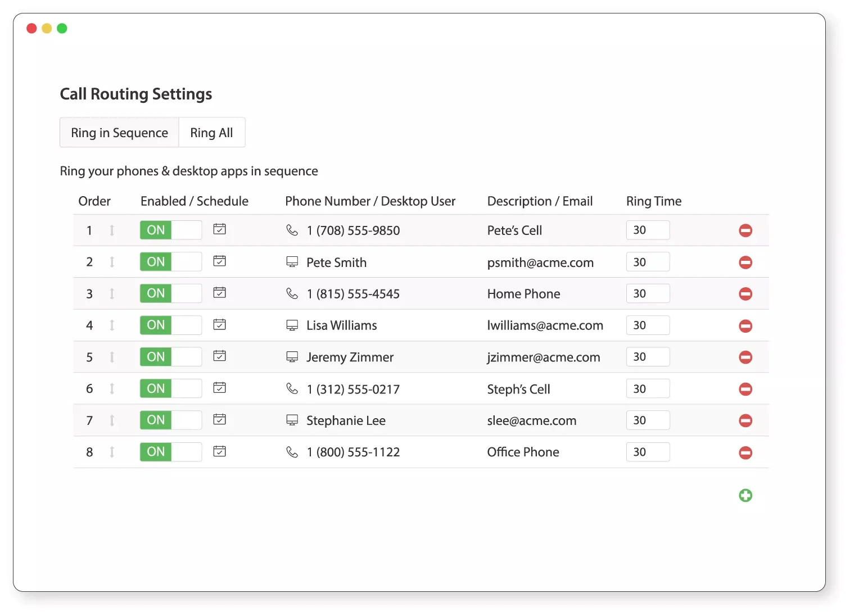This screenshot has height=616, width=850.
Task: Grab the reorder handle for order 2
Action: point(112,262)
